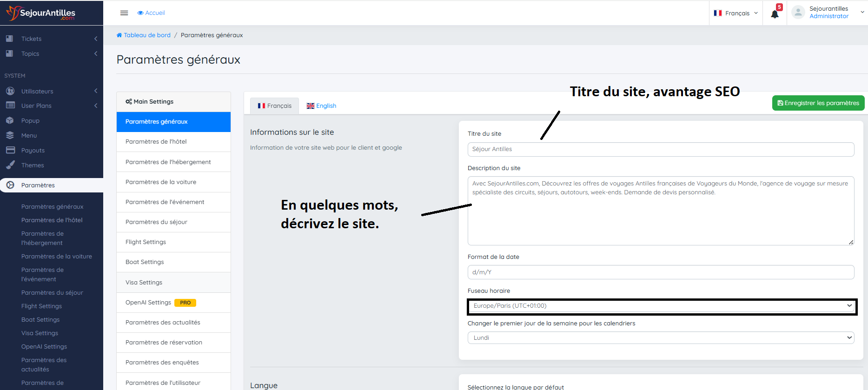Click the Tableau de bord home icon
This screenshot has width=868, height=390.
coord(119,35)
